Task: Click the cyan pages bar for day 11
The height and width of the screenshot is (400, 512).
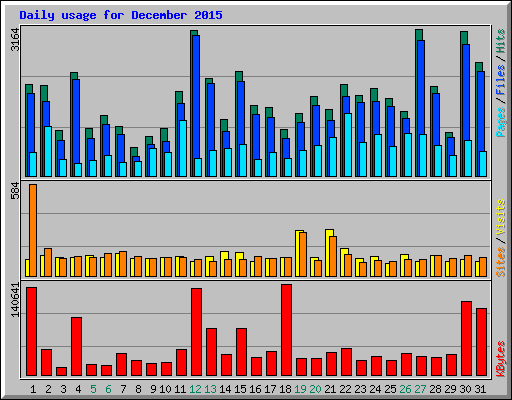Action: pos(183,148)
